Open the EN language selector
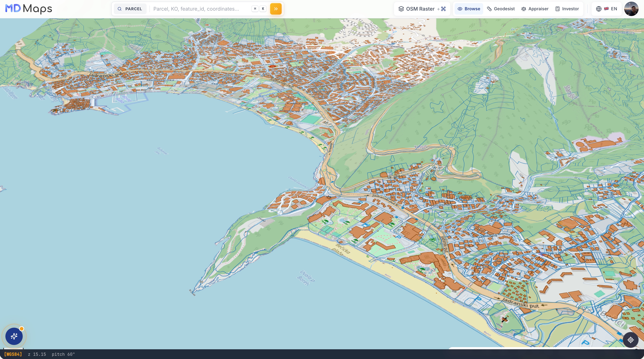Viewport: 644px width, 359px height. [607, 9]
